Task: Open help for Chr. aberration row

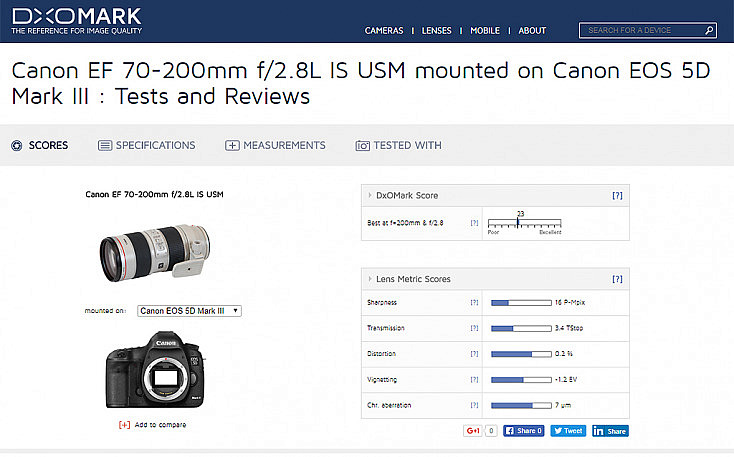Action: point(474,405)
